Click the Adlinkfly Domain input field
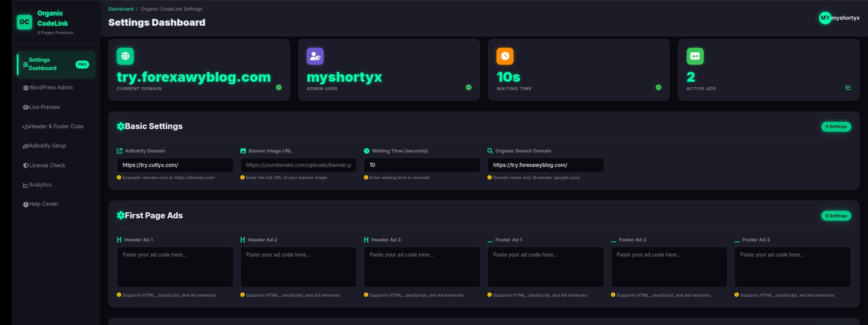 pyautogui.click(x=175, y=165)
